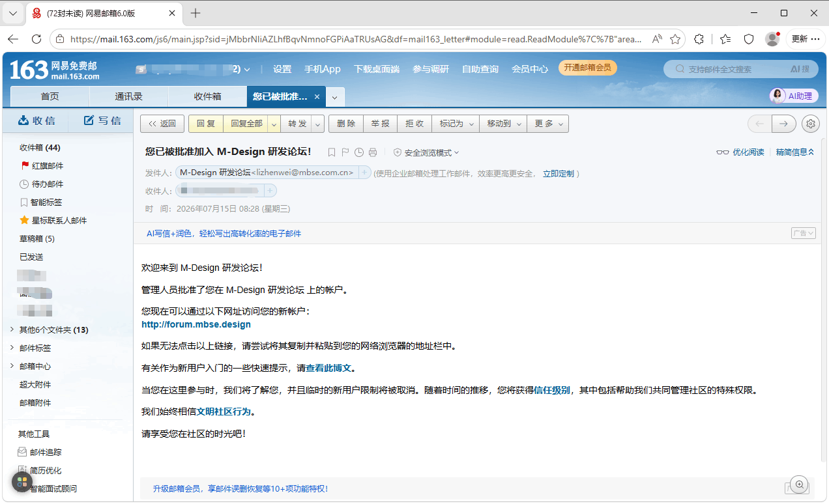Open the 查看此博文 link
This screenshot has height=504, width=829.
tap(328, 369)
